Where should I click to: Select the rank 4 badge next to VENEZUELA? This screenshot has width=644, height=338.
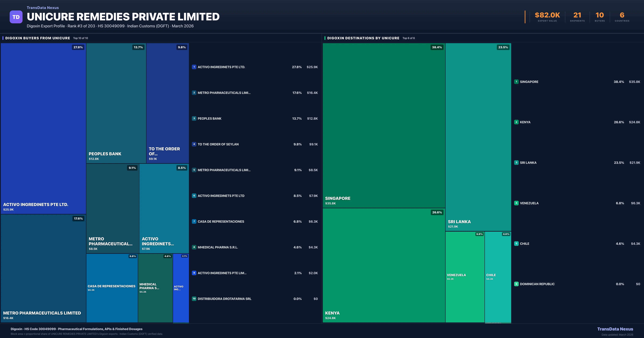pos(516,203)
